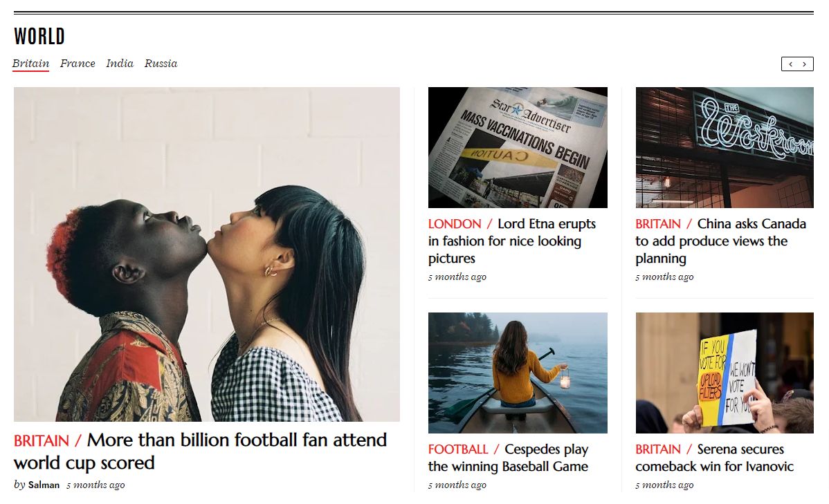
Task: Switch to the Russia tab
Action: pyautogui.click(x=161, y=64)
